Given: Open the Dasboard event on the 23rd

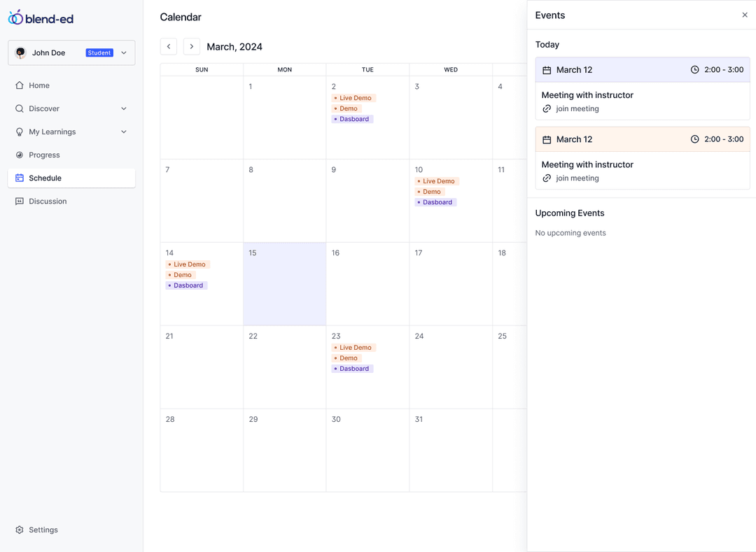Looking at the screenshot, I should [x=352, y=369].
